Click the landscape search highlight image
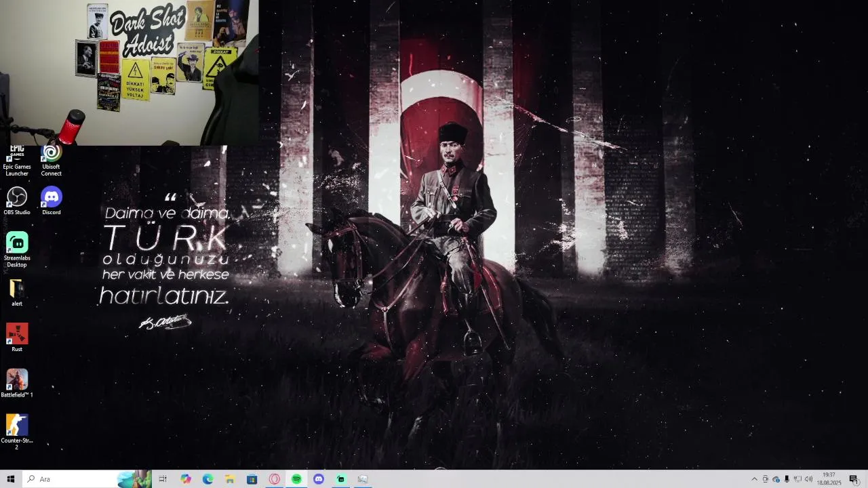868x488 pixels. pyautogui.click(x=134, y=479)
